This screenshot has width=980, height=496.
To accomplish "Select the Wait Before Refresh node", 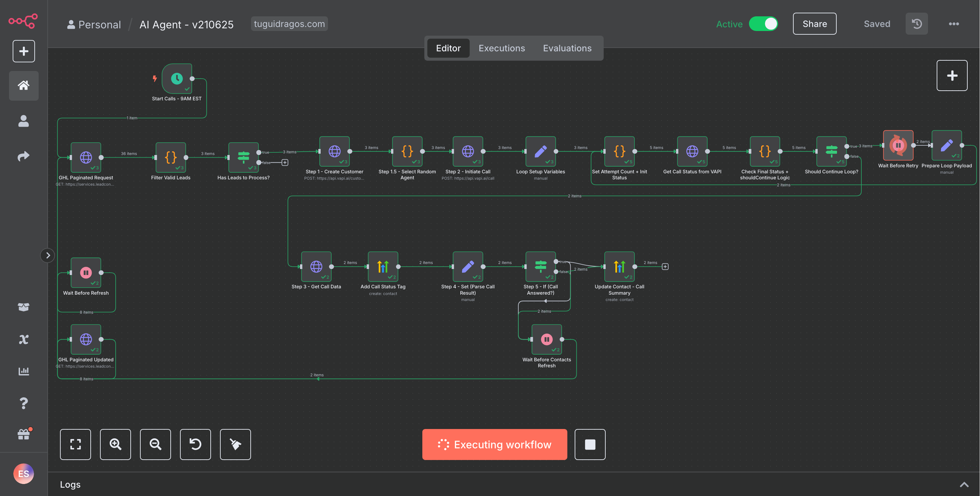I will point(86,272).
